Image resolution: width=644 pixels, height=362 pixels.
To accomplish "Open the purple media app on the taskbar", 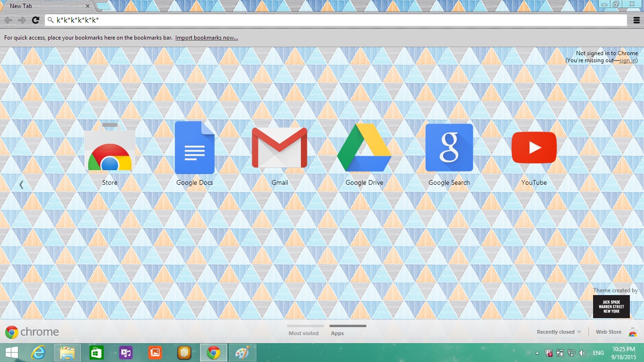I will pyautogui.click(x=126, y=353).
